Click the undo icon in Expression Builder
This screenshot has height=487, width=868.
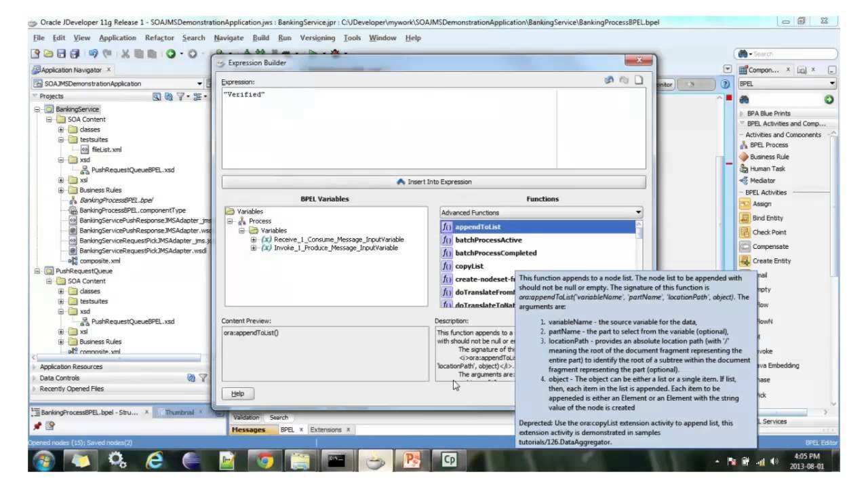[x=609, y=80]
